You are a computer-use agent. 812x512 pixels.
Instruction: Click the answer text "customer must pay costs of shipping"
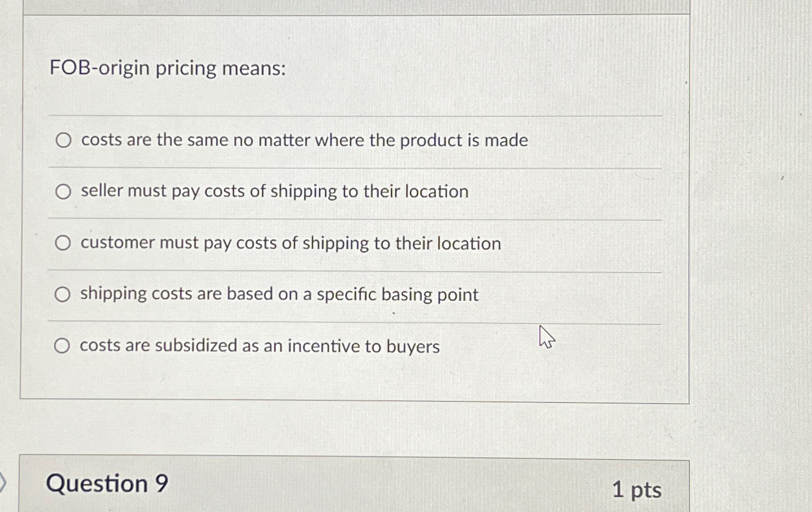pos(290,243)
